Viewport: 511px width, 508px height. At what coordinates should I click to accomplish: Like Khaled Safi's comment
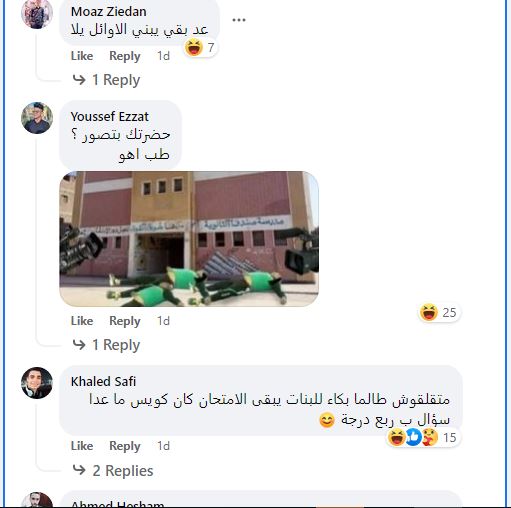(x=82, y=446)
